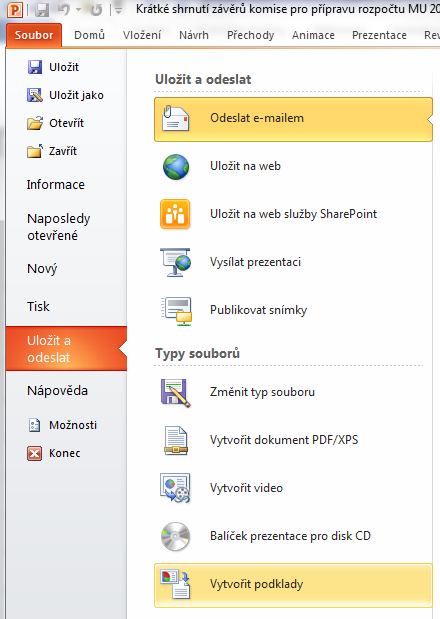Switch to the Animace ribbon tab
This screenshot has height=619, width=440.
(313, 35)
